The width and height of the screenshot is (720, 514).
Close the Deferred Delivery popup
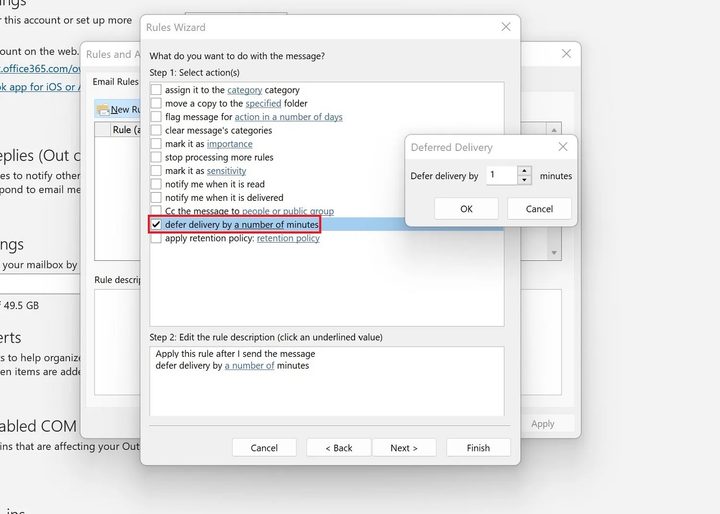tap(563, 147)
